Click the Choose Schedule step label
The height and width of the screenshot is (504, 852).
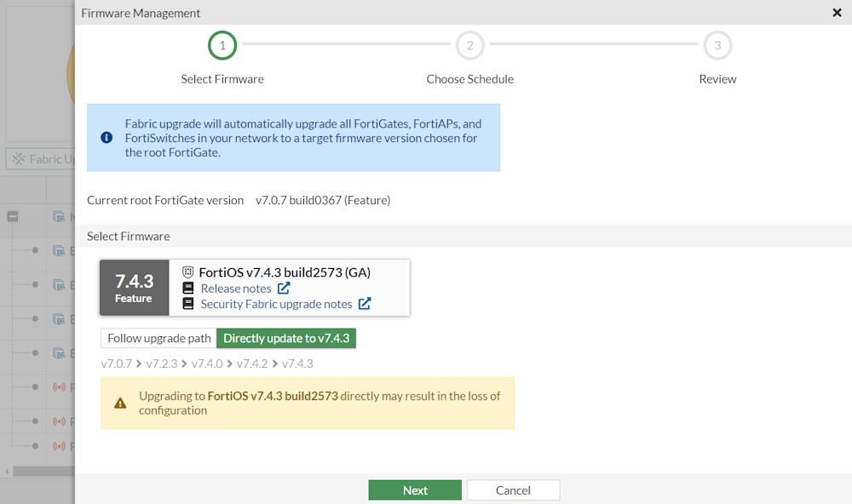pos(469,78)
